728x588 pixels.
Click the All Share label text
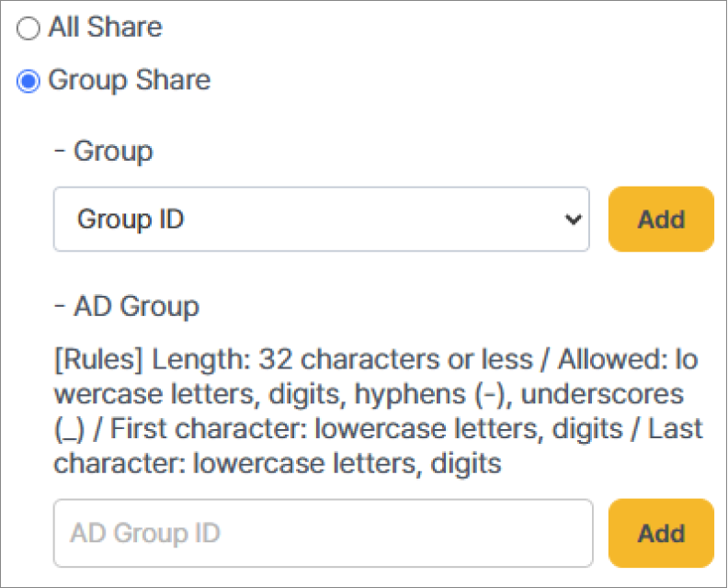click(105, 28)
